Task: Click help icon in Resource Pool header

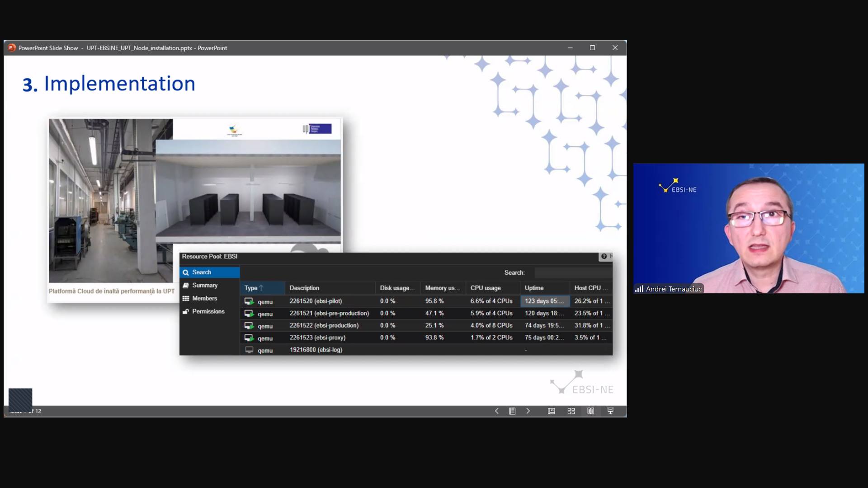Action: 604,256
